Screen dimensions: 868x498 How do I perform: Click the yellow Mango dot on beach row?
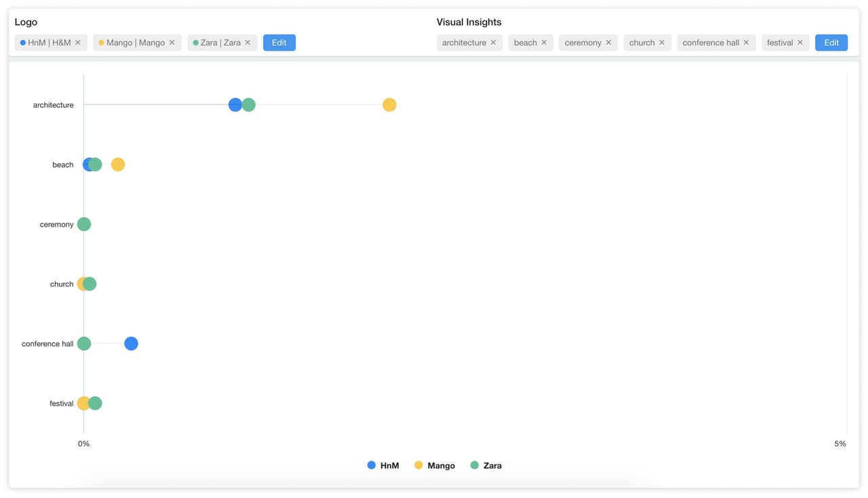coord(118,164)
